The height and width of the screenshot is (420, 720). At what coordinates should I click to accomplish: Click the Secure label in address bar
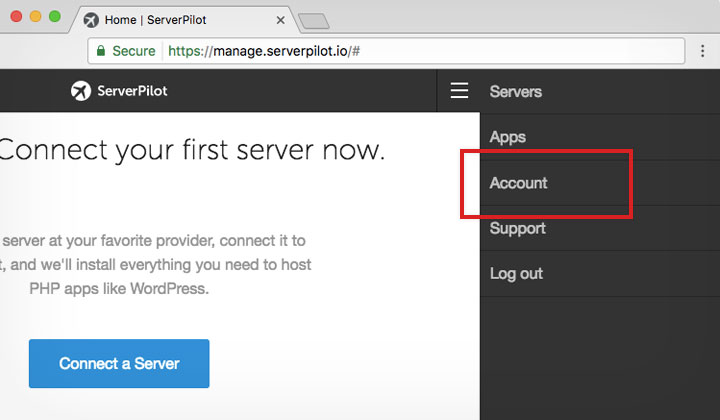(134, 51)
